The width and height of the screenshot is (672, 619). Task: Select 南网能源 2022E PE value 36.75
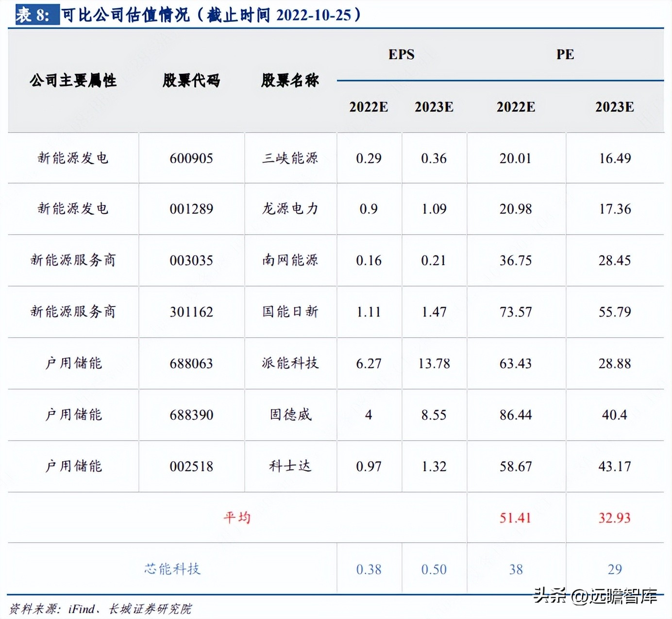[x=516, y=260]
